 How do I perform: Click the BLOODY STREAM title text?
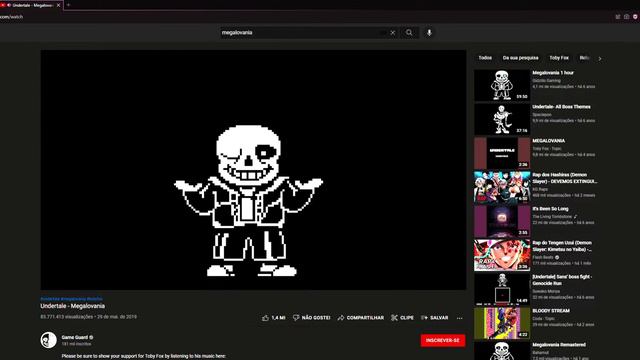pos(551,311)
